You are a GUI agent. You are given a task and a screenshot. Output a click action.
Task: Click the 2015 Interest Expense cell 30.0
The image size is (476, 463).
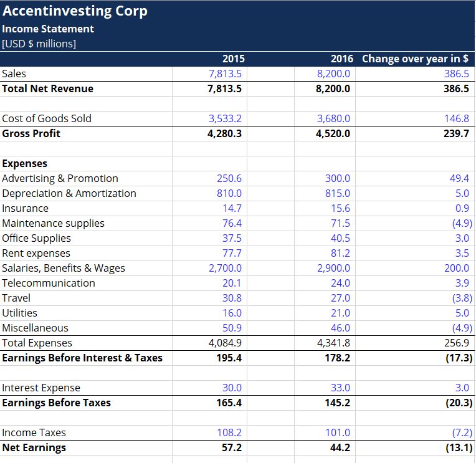pyautogui.click(x=209, y=388)
